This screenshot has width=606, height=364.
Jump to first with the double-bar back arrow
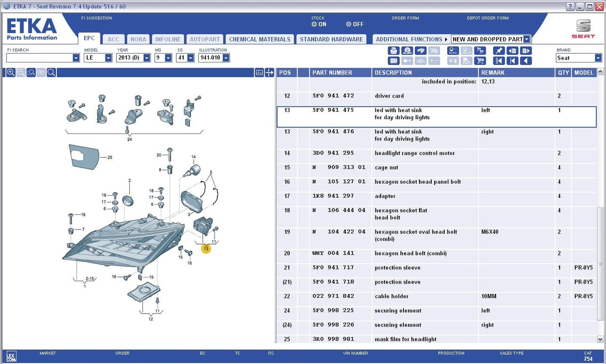click(499, 61)
